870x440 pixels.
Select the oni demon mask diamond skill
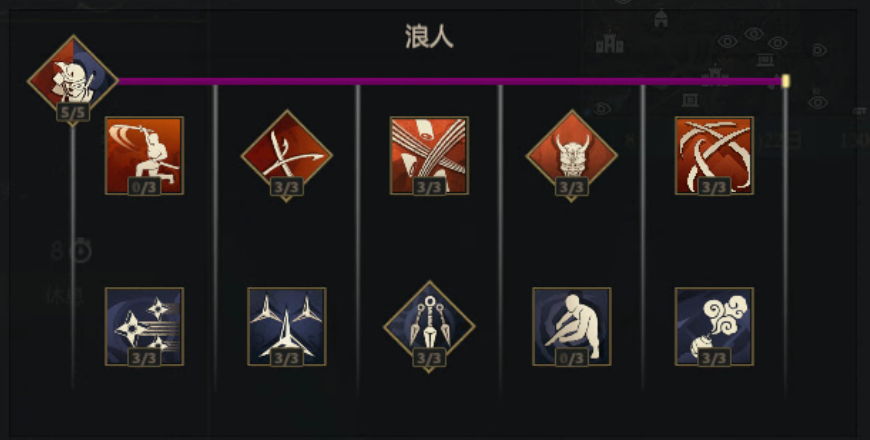(x=571, y=155)
